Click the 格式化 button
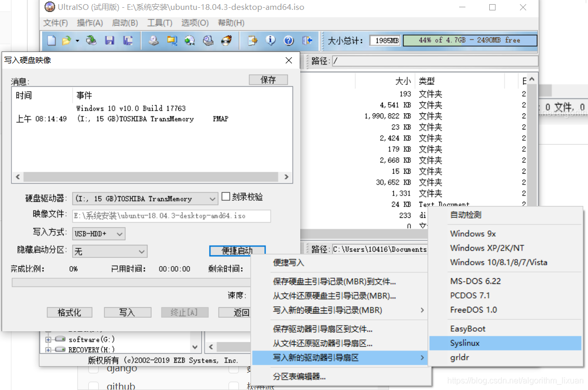The width and height of the screenshot is (588, 390). click(70, 313)
